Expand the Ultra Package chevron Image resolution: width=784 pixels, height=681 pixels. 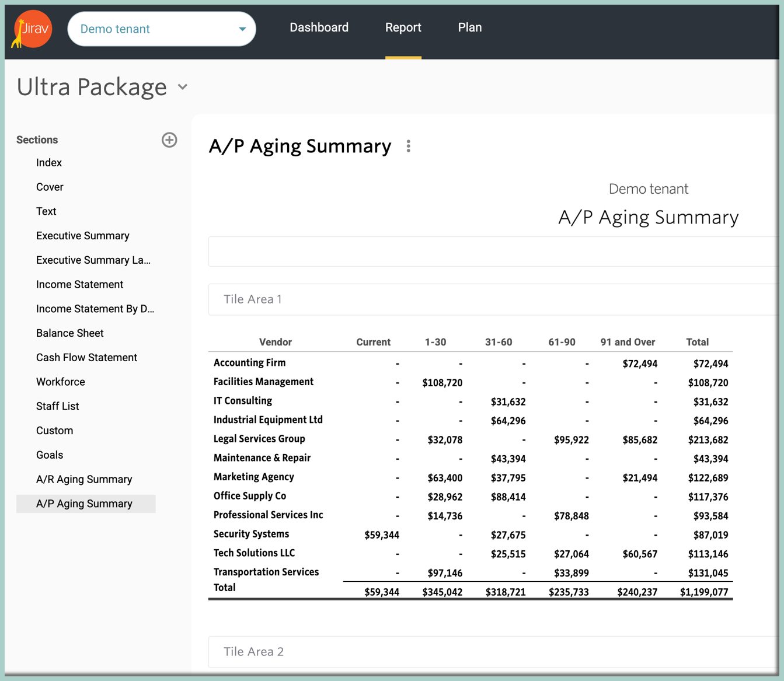[183, 87]
